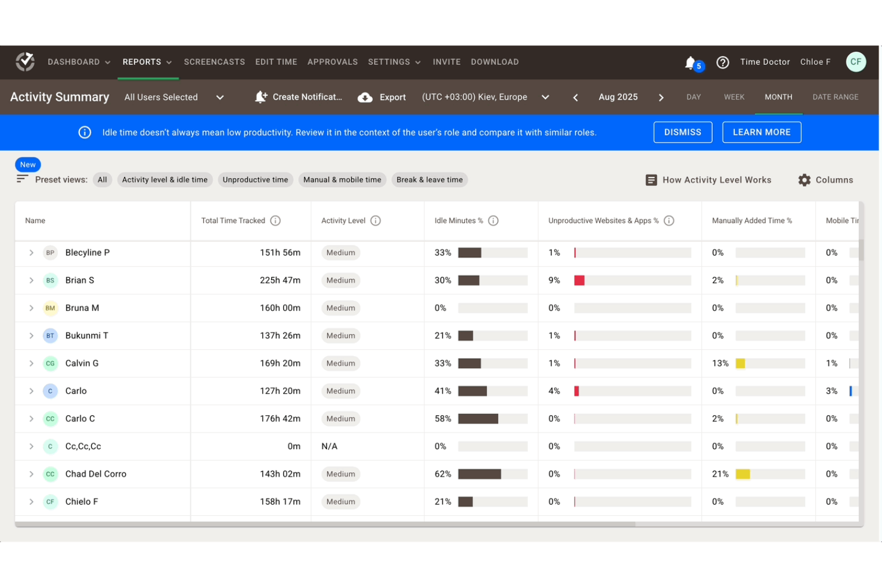Image resolution: width=882 pixels, height=588 pixels.
Task: Open the Columns settings gear
Action: tap(804, 179)
